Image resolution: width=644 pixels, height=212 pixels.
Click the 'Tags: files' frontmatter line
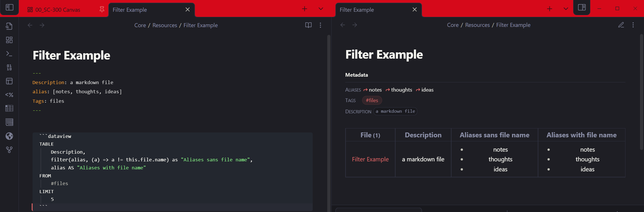(48, 101)
